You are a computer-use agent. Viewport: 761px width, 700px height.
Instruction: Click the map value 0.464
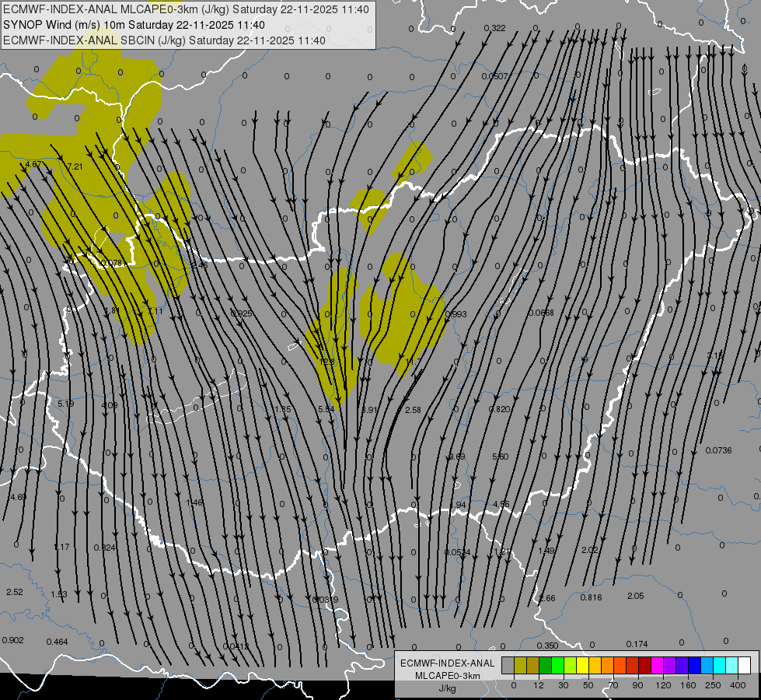point(57,642)
